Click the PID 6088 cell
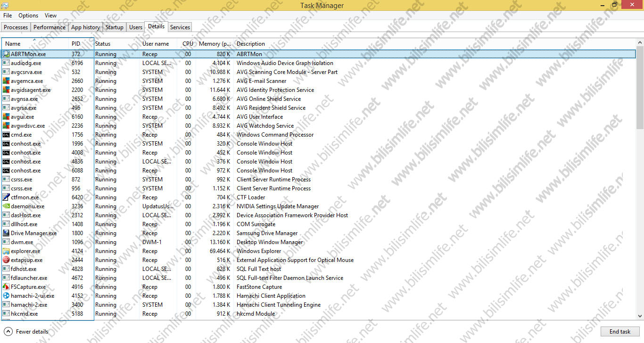Viewport: 644px width, 343px height. [x=77, y=171]
